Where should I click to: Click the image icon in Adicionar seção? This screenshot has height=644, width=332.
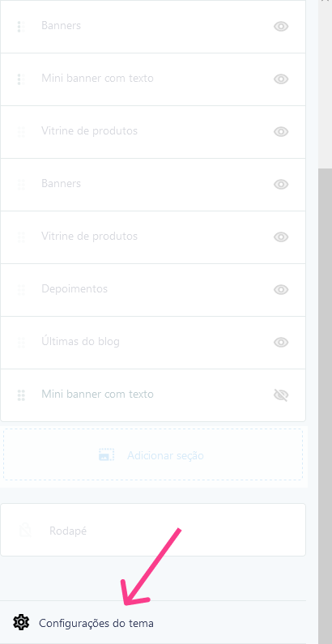click(x=107, y=455)
